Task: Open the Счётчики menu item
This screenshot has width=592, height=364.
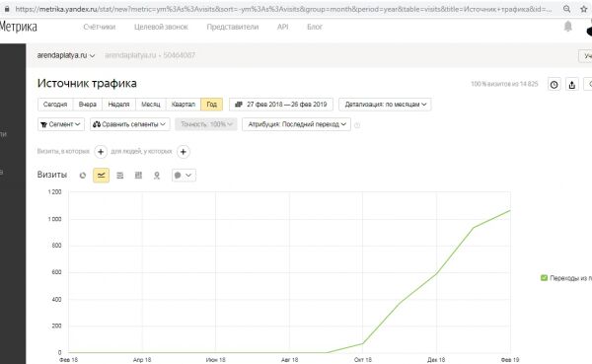Action: [100, 27]
